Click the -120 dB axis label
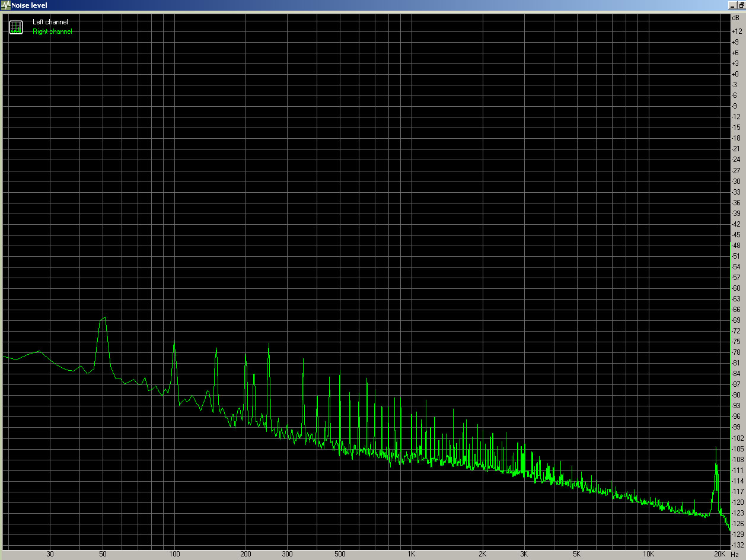The image size is (746, 560). click(x=737, y=502)
